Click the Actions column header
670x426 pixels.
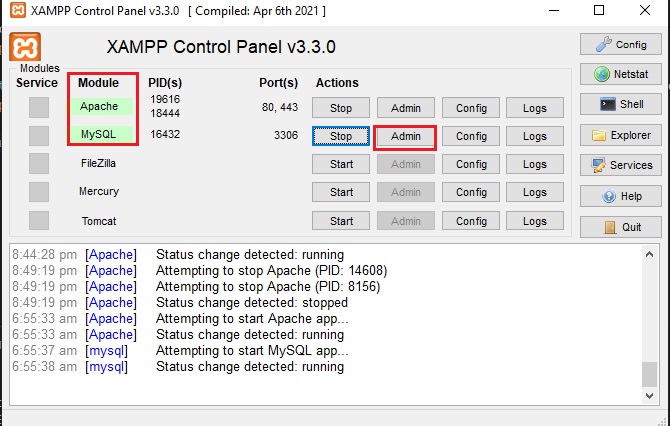click(337, 82)
